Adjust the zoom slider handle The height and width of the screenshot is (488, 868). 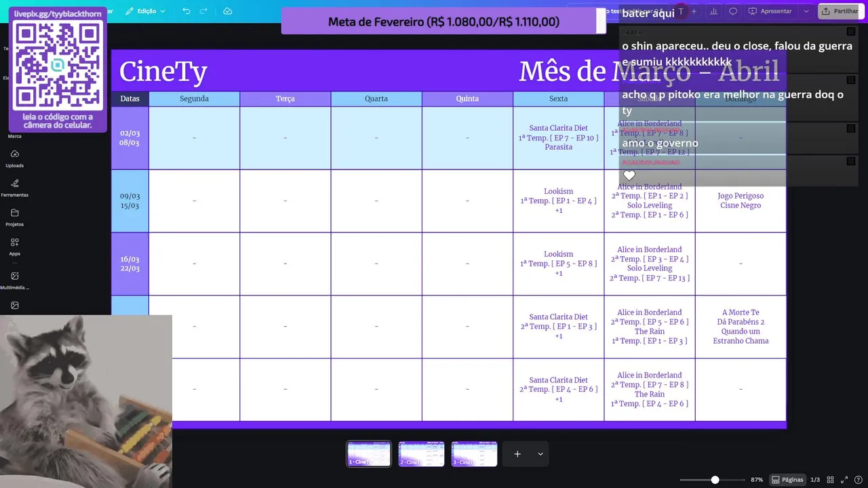[x=715, y=480]
